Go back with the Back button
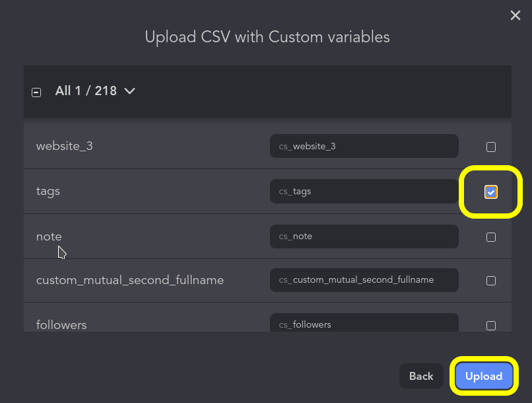The image size is (532, 403). coord(421,376)
